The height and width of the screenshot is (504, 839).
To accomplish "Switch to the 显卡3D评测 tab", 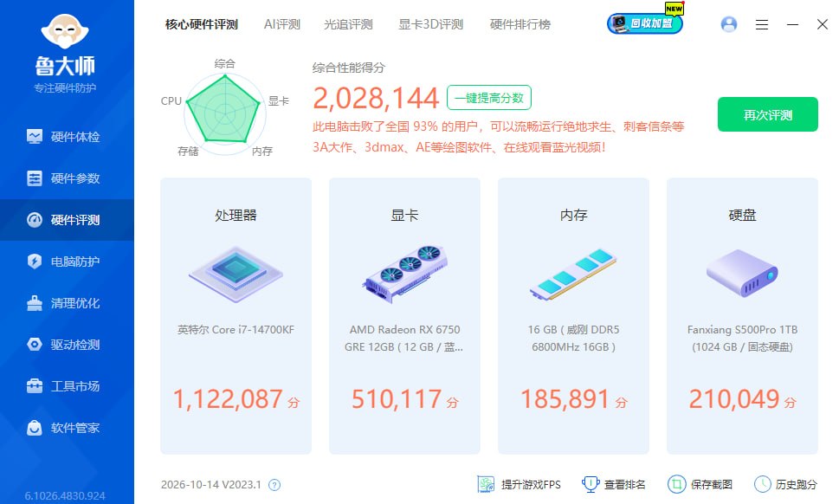I will click(430, 24).
